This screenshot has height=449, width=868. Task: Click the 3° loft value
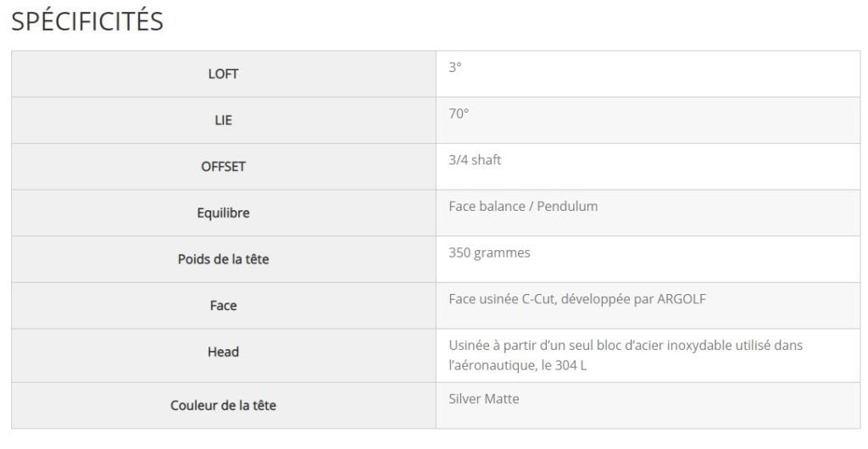tap(455, 67)
